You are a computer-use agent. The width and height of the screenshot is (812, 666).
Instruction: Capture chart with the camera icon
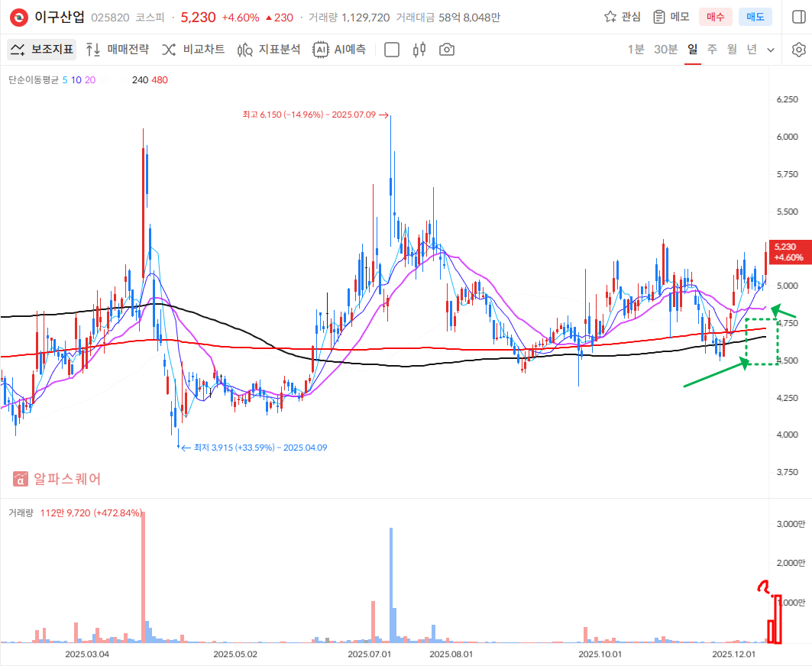pyautogui.click(x=447, y=50)
